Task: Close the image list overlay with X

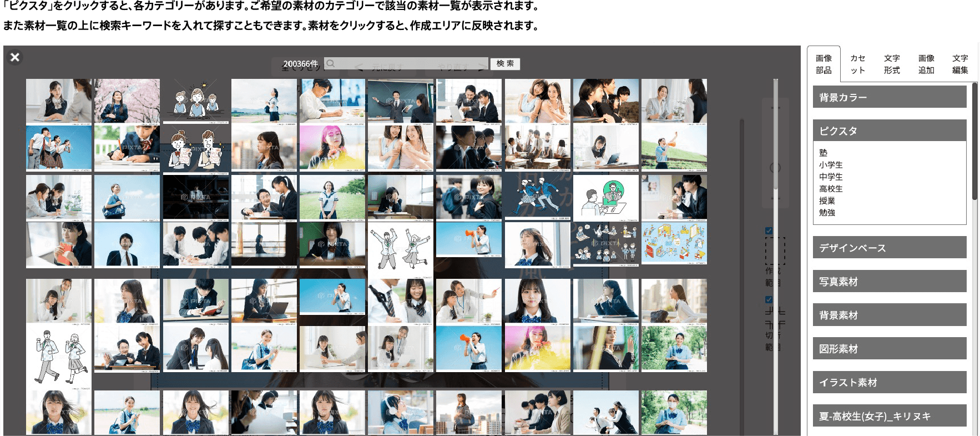Action: (x=15, y=57)
